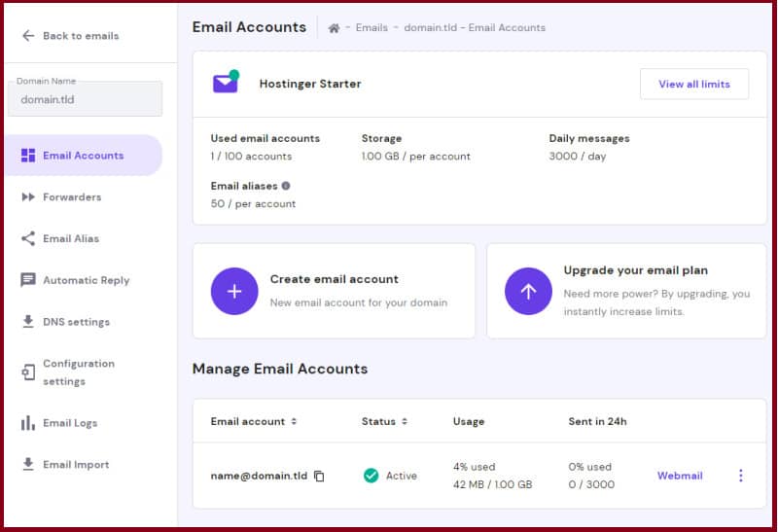Click the DNS settings download icon
The width and height of the screenshot is (778, 532).
coord(28,322)
